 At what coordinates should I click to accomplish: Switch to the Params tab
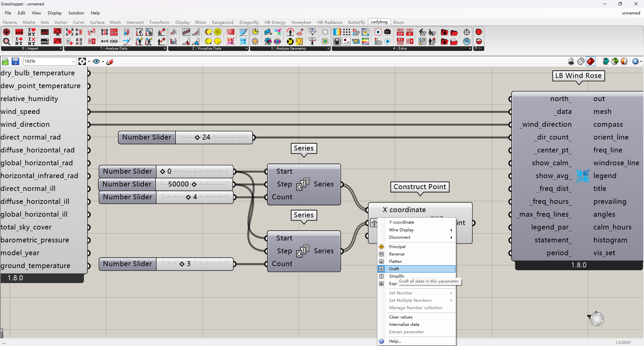tap(10, 22)
